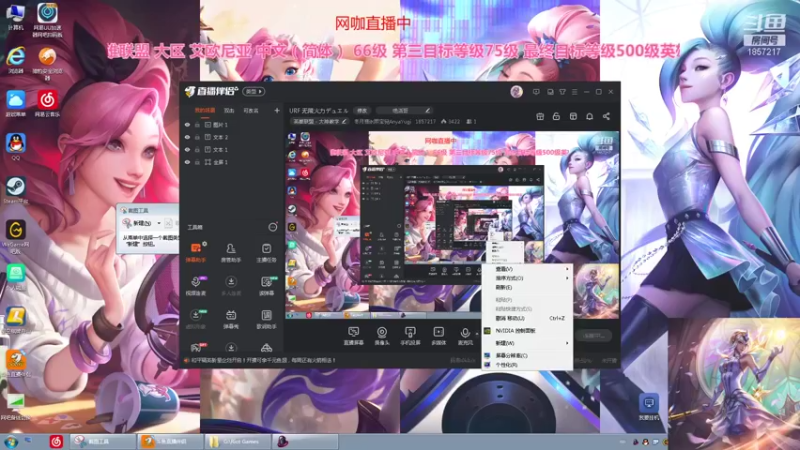Open the 主播任务 tool icon
This screenshot has height=450, width=800.
pos(266,252)
